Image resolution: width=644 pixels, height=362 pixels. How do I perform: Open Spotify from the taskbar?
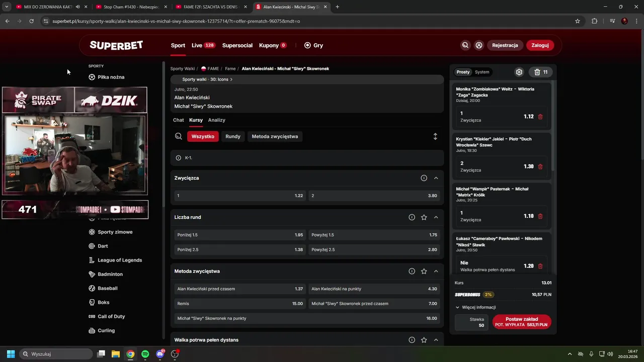point(145,354)
